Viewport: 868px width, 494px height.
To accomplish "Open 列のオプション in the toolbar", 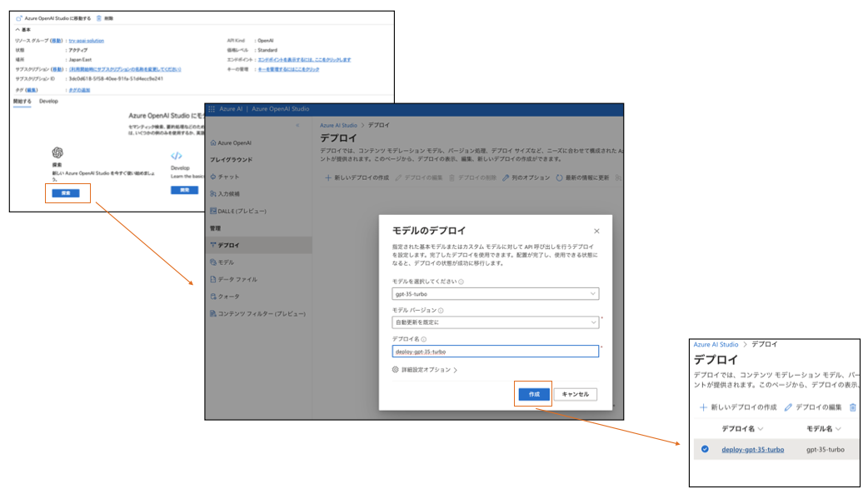I will click(x=526, y=177).
